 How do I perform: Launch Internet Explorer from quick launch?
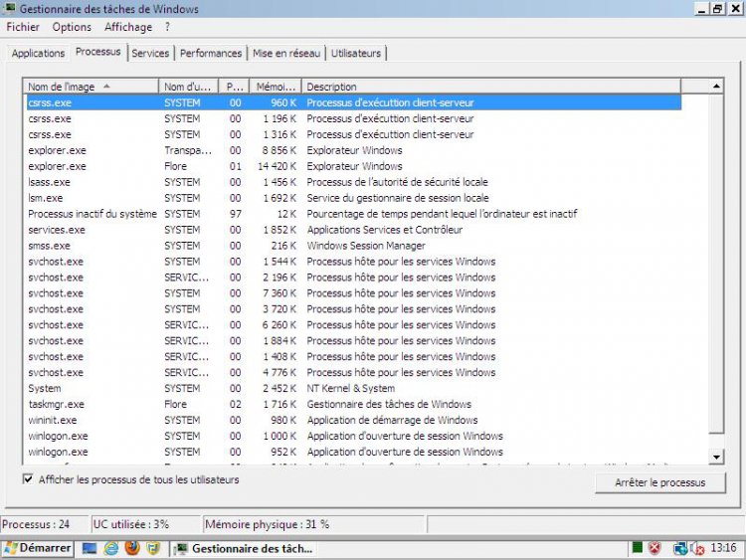point(111,549)
